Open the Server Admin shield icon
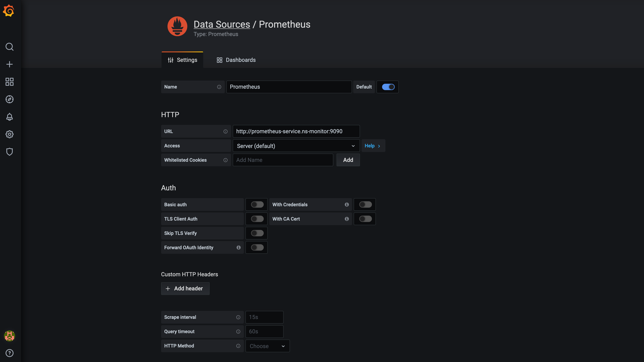644x362 pixels. 10,152
